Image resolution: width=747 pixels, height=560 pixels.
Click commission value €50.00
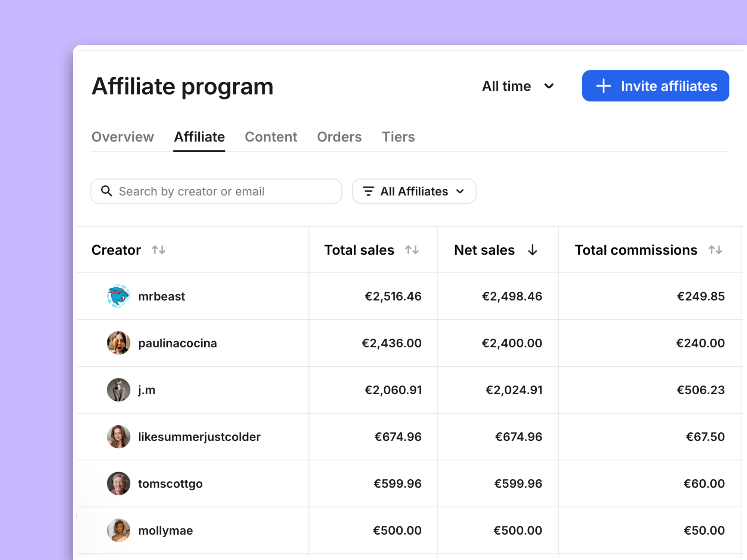coord(704,531)
